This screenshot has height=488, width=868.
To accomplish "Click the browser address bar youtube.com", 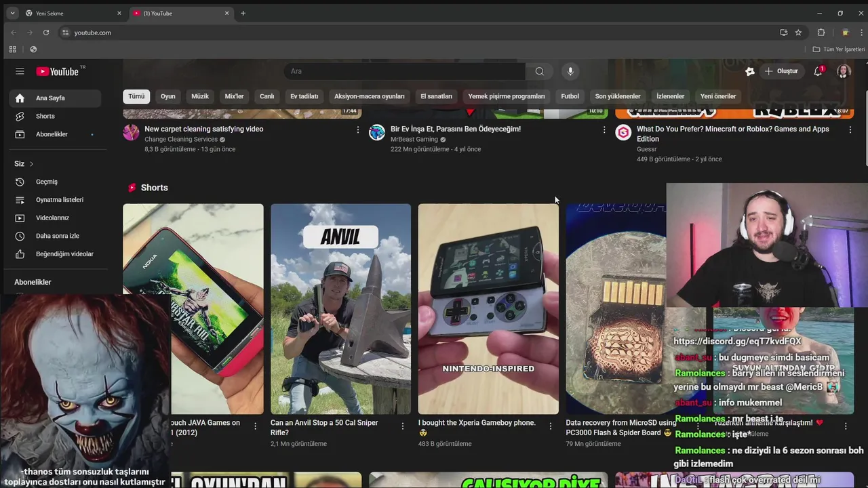I will pyautogui.click(x=417, y=33).
